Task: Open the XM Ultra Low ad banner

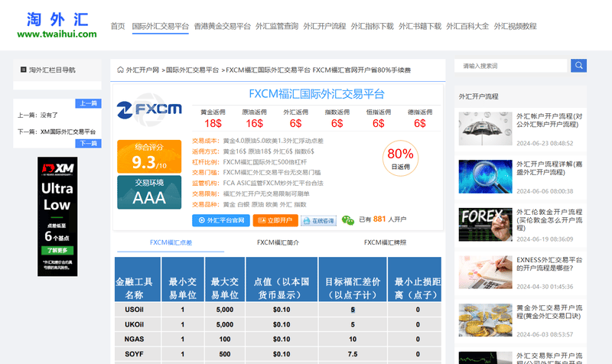Action: 57,216
